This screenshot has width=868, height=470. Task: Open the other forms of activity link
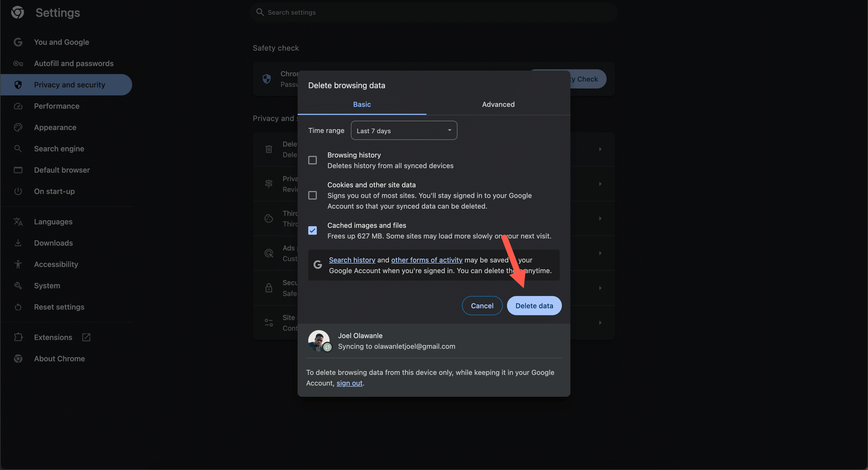point(427,260)
